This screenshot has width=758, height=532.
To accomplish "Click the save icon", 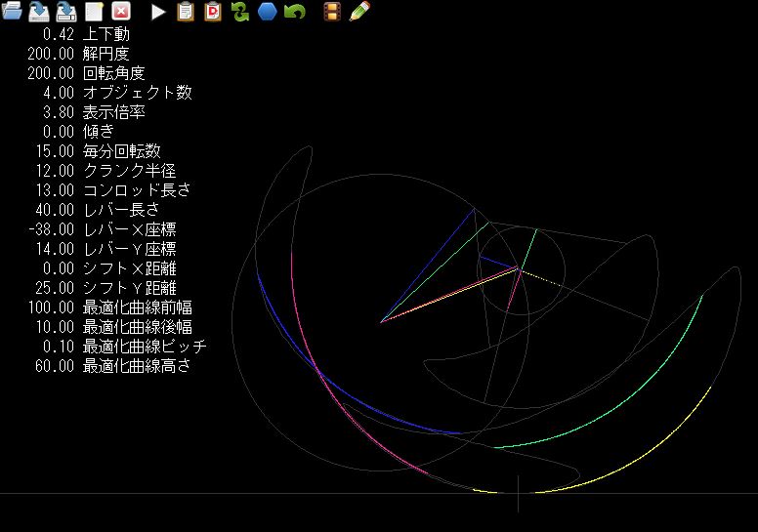I will coord(39,11).
